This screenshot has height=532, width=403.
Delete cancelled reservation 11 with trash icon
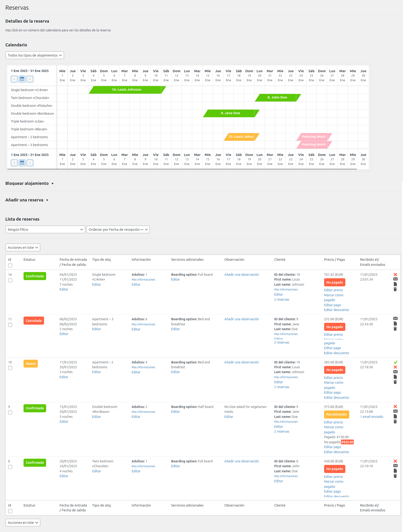395,328
